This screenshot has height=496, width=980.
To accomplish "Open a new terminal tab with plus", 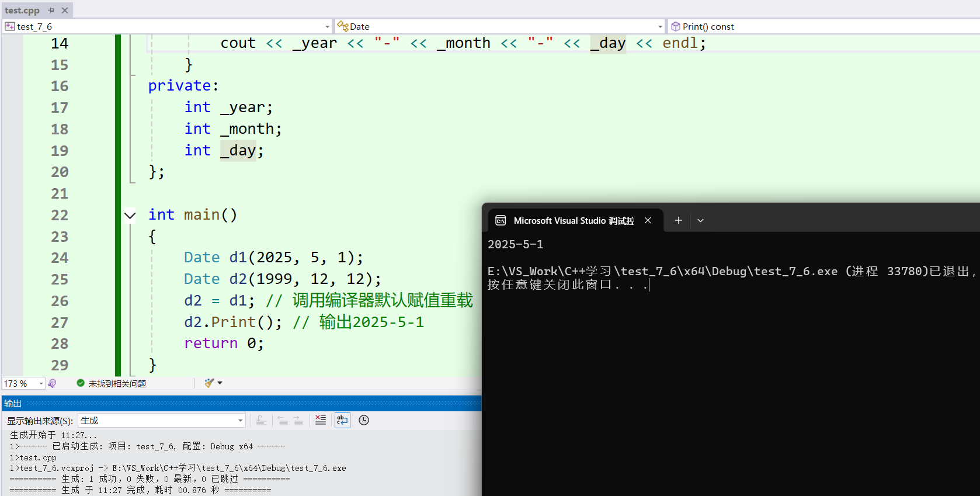I will coord(679,220).
